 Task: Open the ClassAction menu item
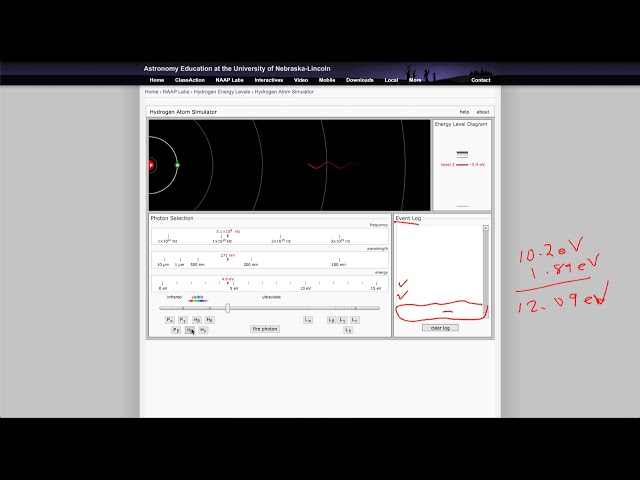[x=190, y=80]
